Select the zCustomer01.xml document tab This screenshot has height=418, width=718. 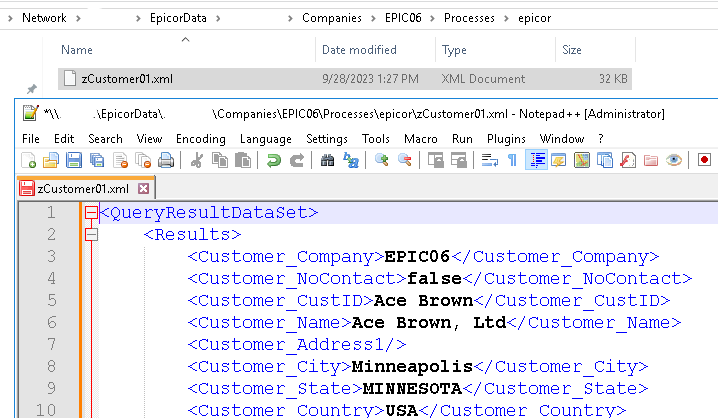point(86,189)
